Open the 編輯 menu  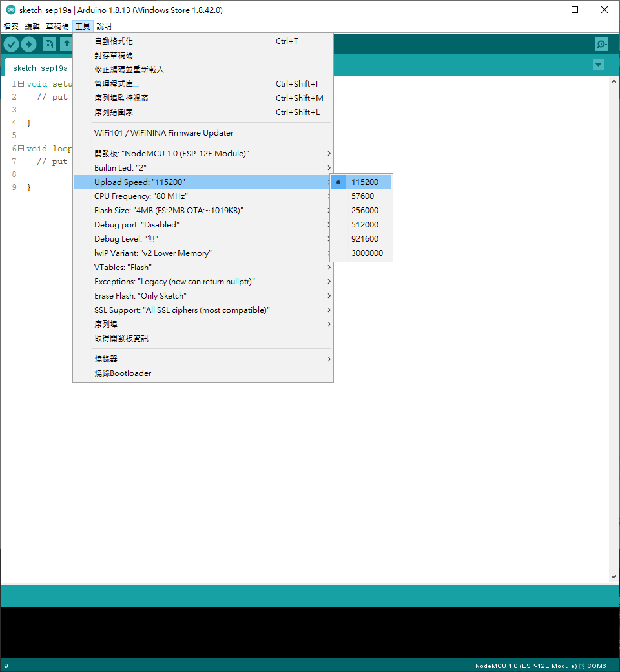click(32, 26)
